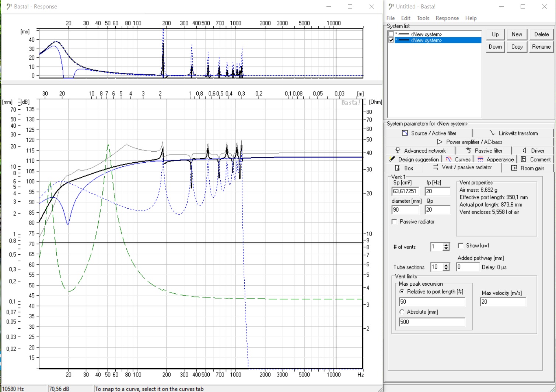Click the New system button
Screen dimensions: 556x392
[x=517, y=34]
